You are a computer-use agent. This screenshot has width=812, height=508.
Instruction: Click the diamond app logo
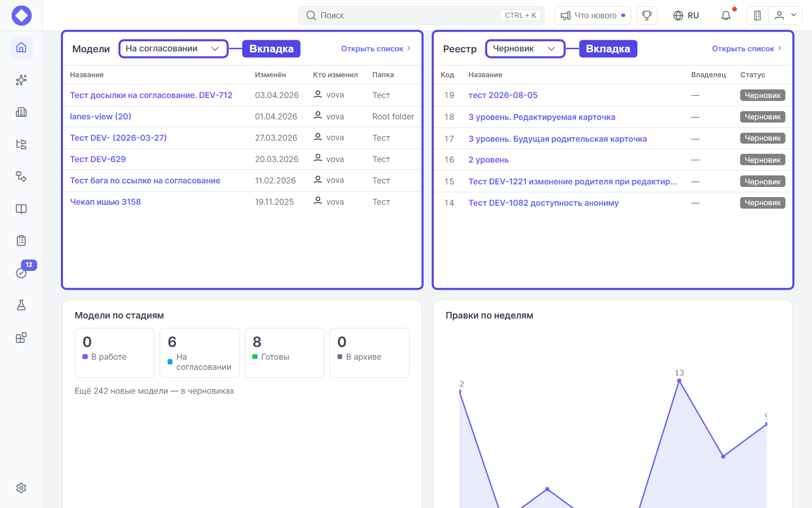(x=21, y=15)
